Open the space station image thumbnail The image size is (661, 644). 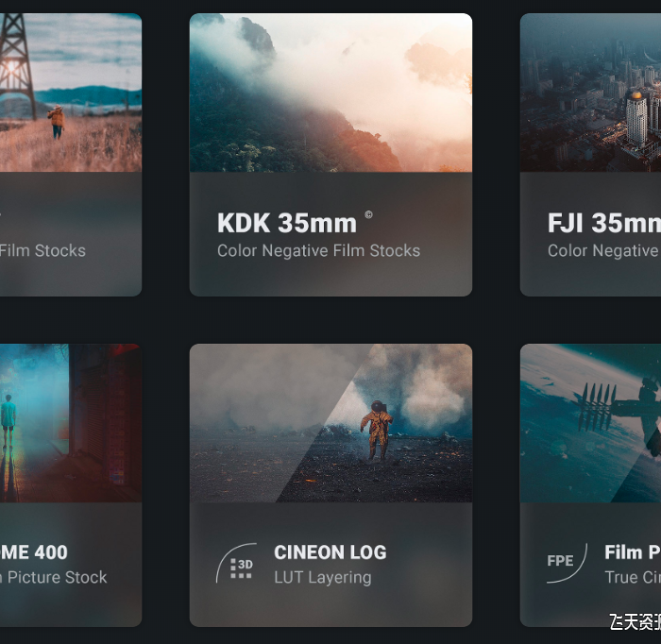pyautogui.click(x=590, y=423)
